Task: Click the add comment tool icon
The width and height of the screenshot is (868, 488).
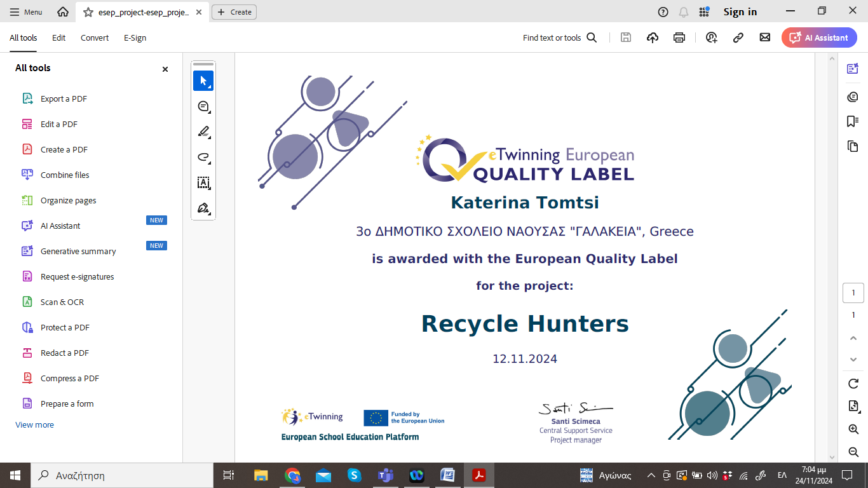Action: [x=203, y=106]
